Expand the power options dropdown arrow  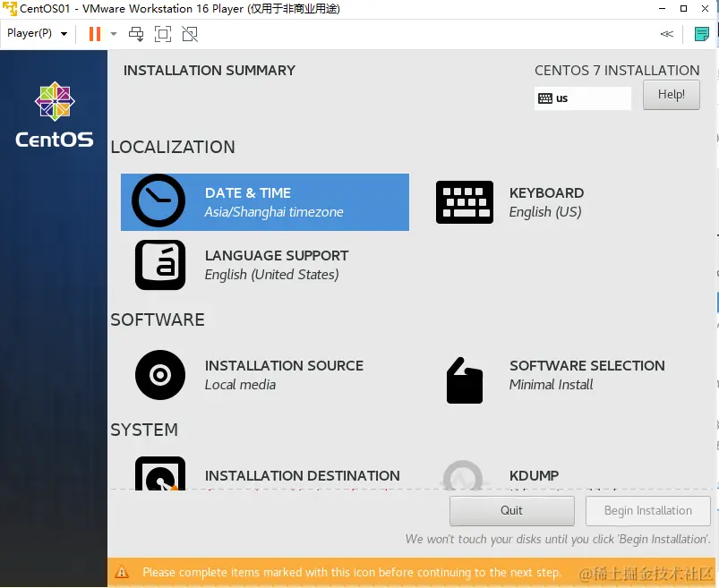(114, 34)
